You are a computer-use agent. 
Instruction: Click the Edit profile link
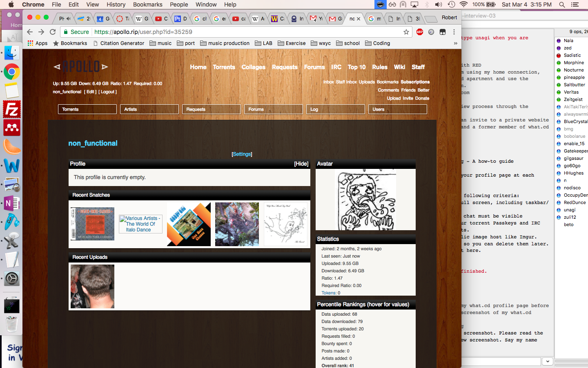[90, 92]
